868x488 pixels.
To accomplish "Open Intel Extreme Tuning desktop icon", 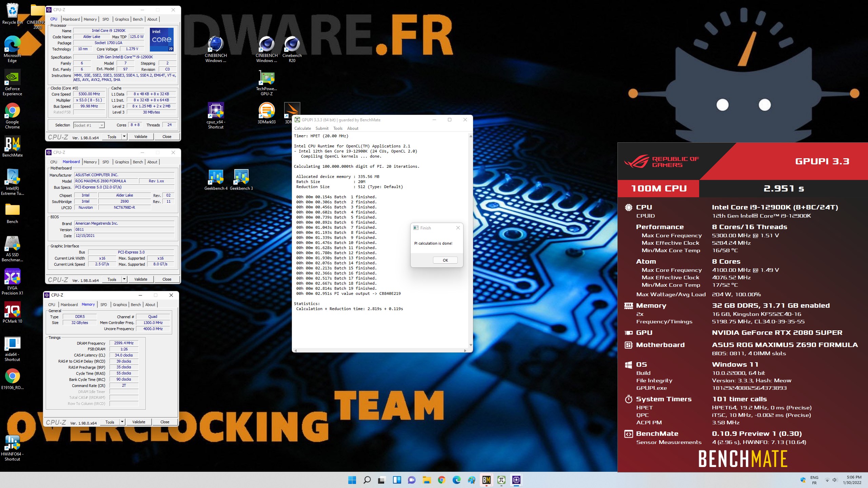I will tap(12, 182).
